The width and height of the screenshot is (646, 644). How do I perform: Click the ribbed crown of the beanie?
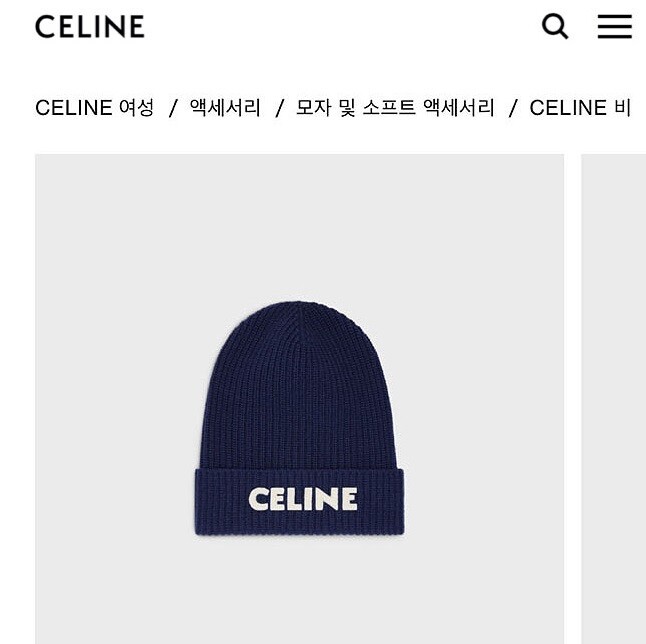pyautogui.click(x=298, y=385)
